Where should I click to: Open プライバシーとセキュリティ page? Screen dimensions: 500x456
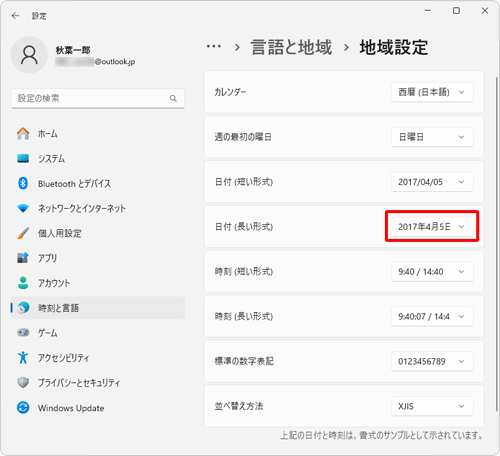(98, 382)
